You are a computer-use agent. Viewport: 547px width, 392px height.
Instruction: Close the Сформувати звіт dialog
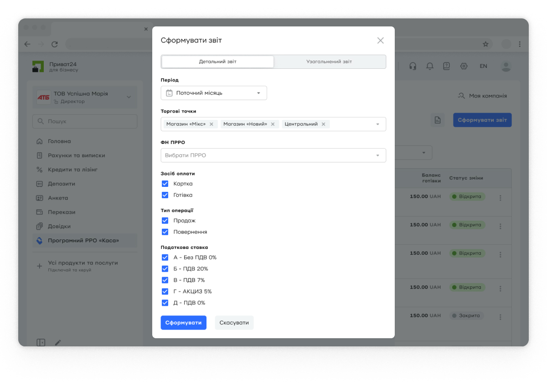pyautogui.click(x=380, y=41)
